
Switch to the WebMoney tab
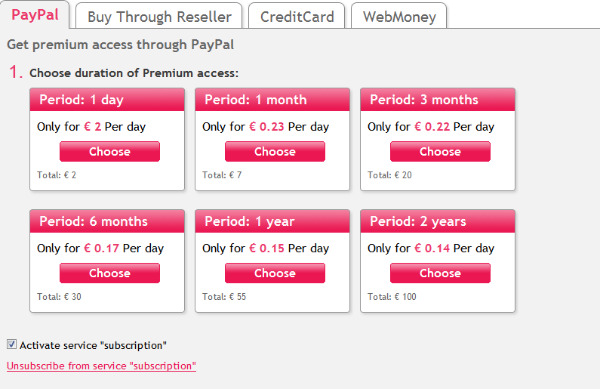[399, 16]
